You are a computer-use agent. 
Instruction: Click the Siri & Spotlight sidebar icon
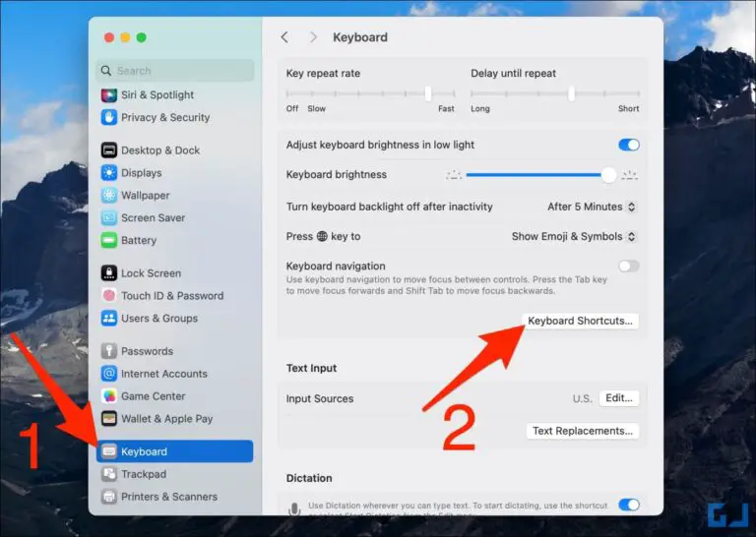click(109, 95)
